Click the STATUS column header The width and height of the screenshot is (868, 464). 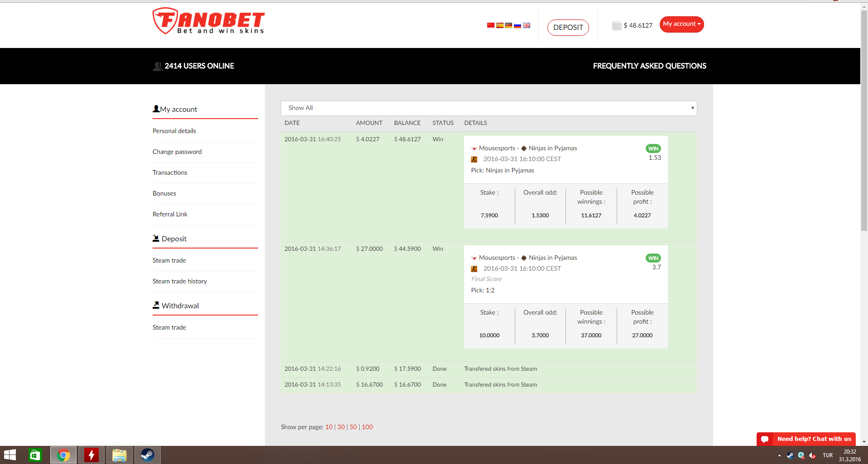click(x=443, y=123)
